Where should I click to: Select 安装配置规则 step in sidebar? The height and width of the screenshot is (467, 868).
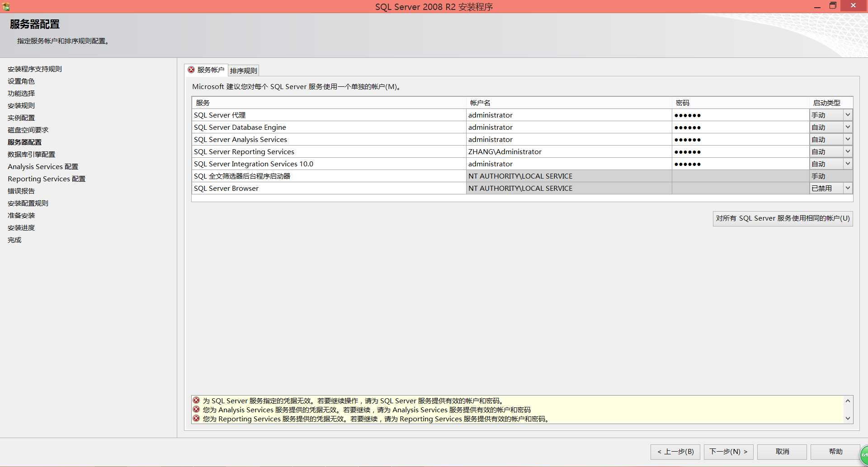[28, 203]
